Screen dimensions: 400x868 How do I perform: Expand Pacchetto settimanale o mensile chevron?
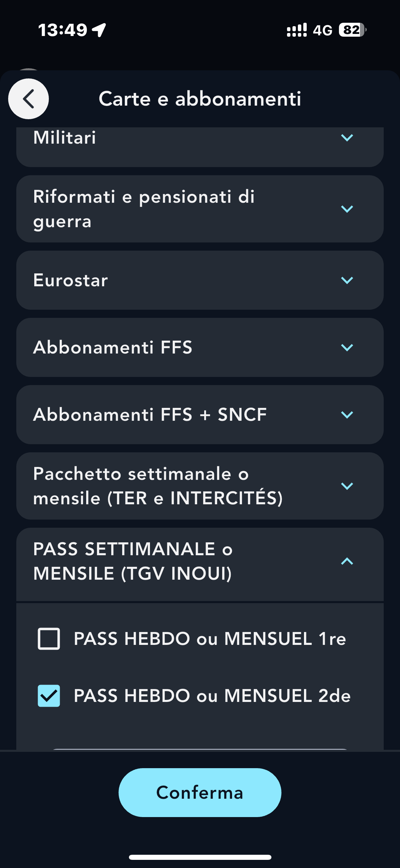point(347,486)
